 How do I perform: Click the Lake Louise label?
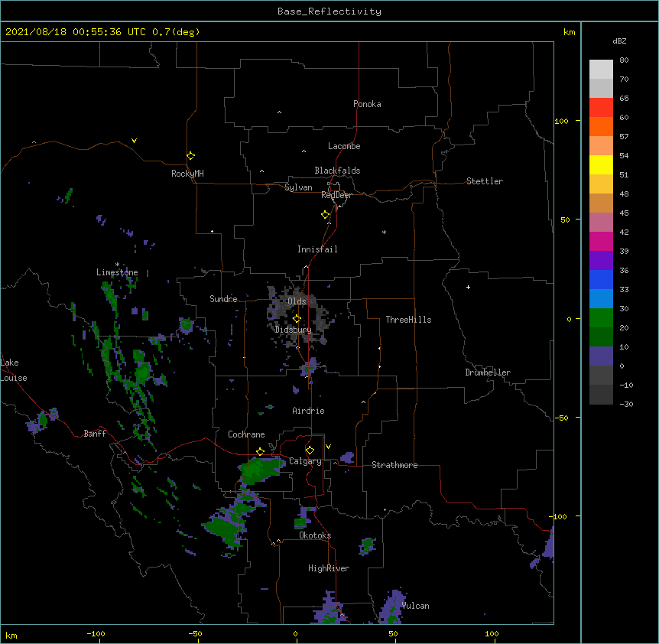coord(14,370)
